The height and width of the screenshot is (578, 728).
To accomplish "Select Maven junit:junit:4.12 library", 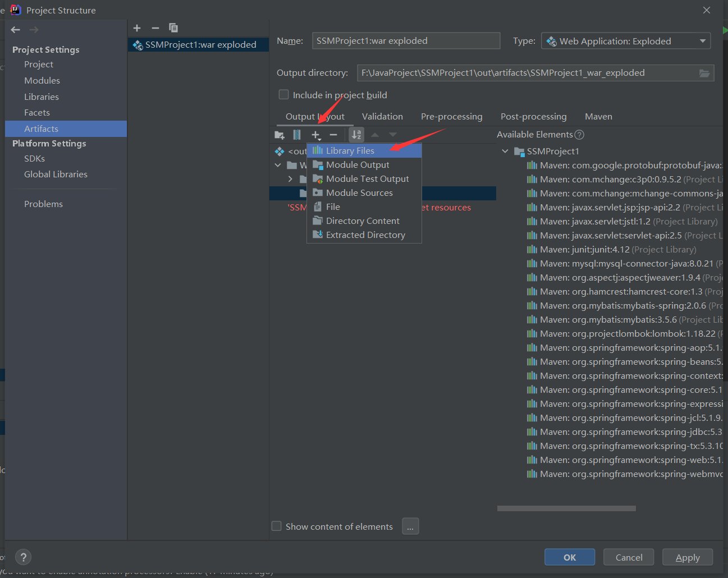I will click(611, 249).
